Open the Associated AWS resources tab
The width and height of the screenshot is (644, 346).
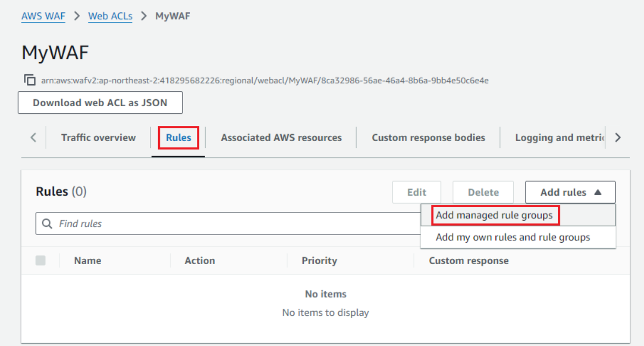click(281, 138)
